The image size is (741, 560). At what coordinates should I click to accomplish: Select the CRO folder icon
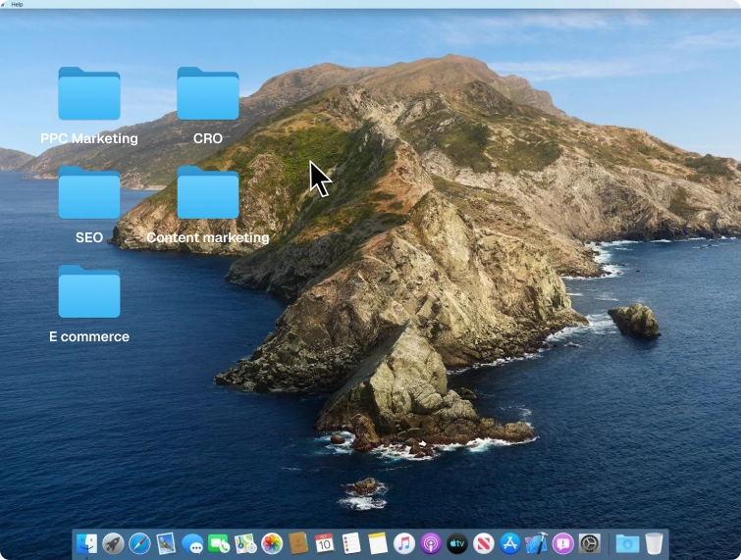pyautogui.click(x=208, y=93)
